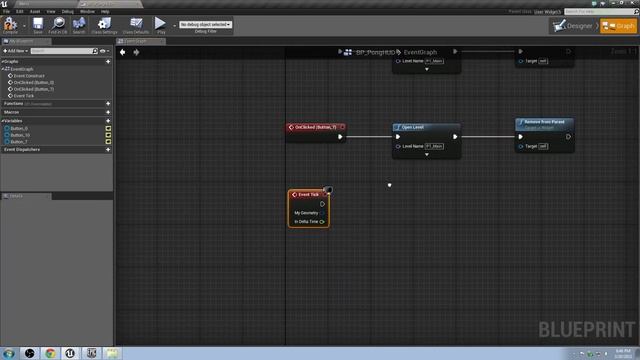The image size is (640, 360).
Task: Collapse the Graphs section
Action: [x=3, y=62]
